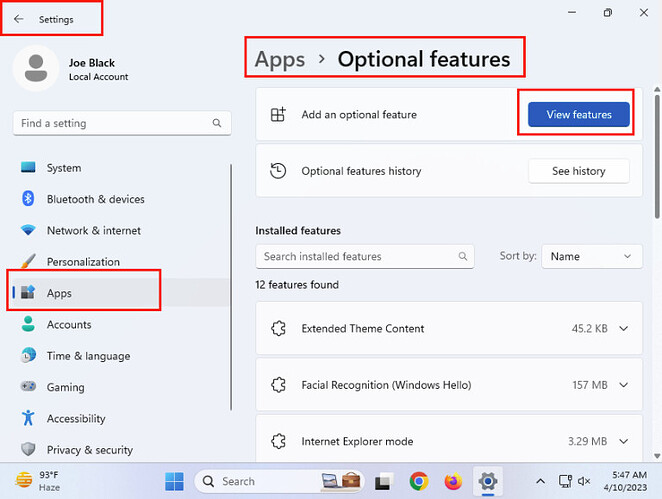Expand Internet Explorer mode chevron

624,442
